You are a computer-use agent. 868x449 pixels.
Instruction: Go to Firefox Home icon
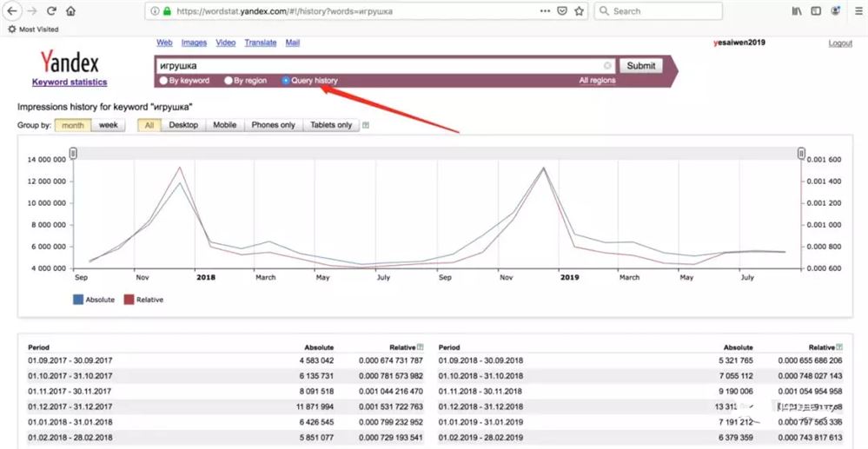point(70,10)
